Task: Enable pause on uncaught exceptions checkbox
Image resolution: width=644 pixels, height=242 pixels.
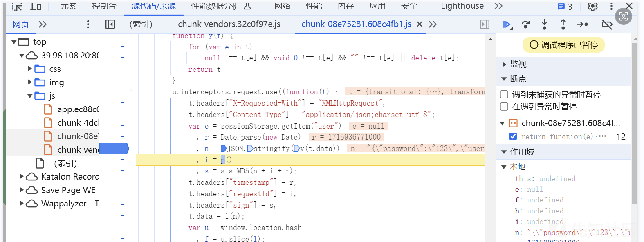Action: pyautogui.click(x=505, y=95)
